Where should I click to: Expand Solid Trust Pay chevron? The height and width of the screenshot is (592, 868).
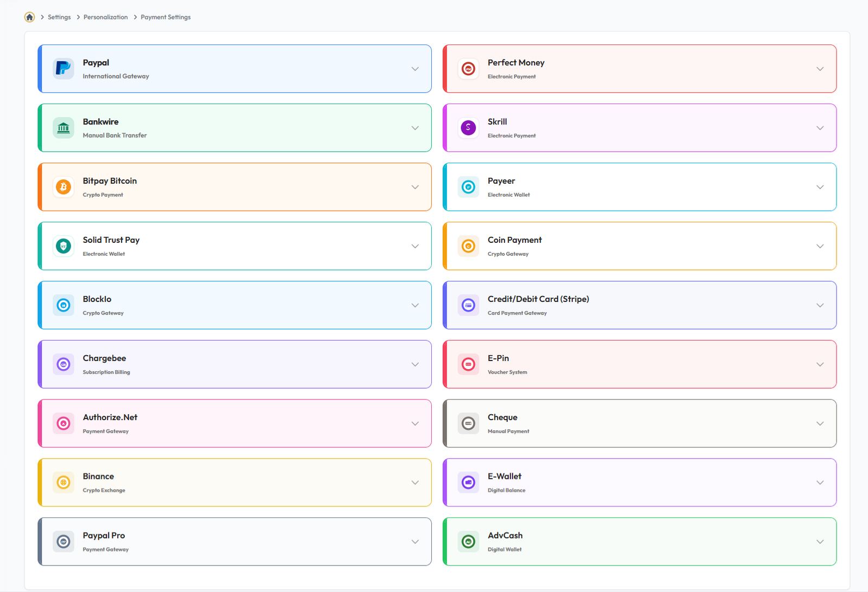(415, 246)
